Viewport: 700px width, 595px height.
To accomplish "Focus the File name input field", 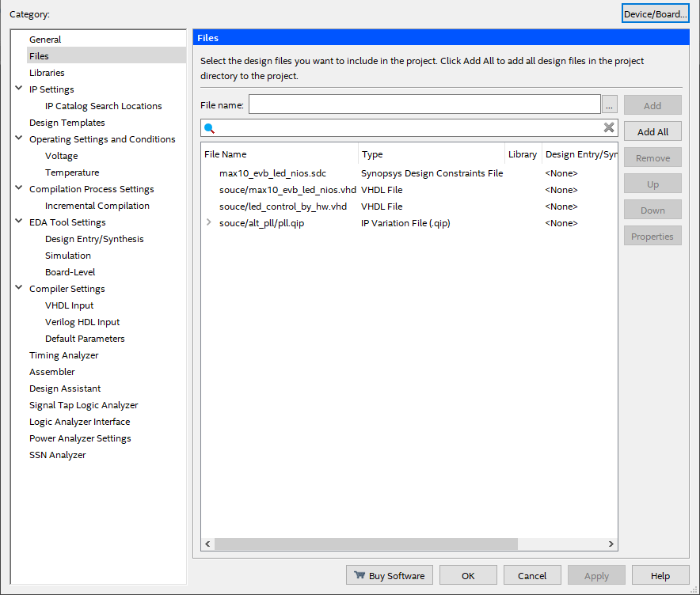I will (424, 104).
